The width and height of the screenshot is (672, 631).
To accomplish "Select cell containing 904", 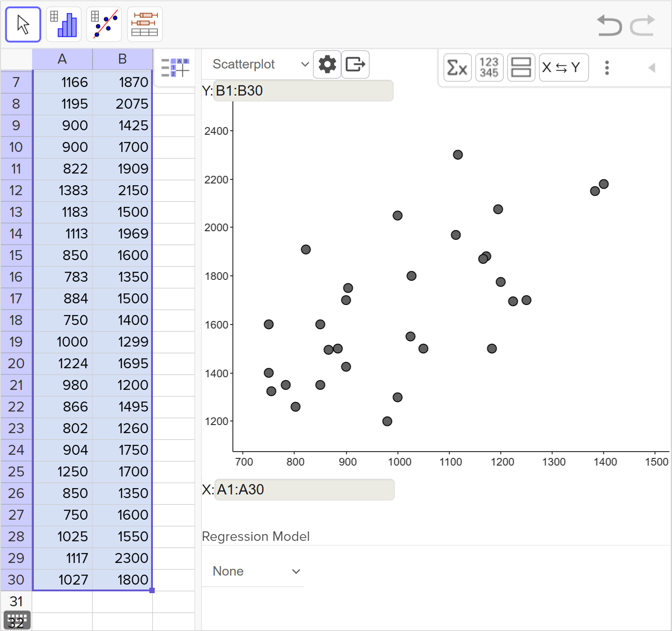I will (62, 450).
